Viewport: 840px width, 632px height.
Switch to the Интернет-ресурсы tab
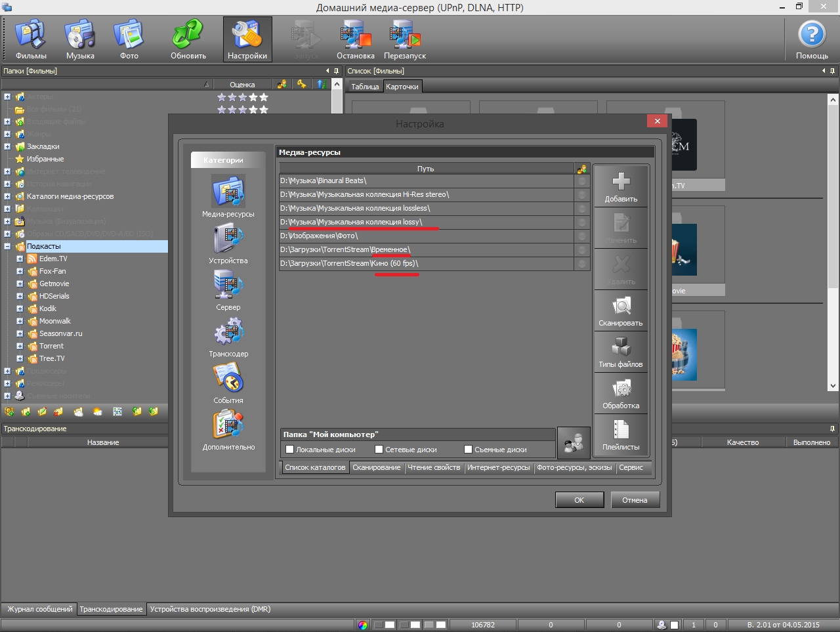coord(498,468)
